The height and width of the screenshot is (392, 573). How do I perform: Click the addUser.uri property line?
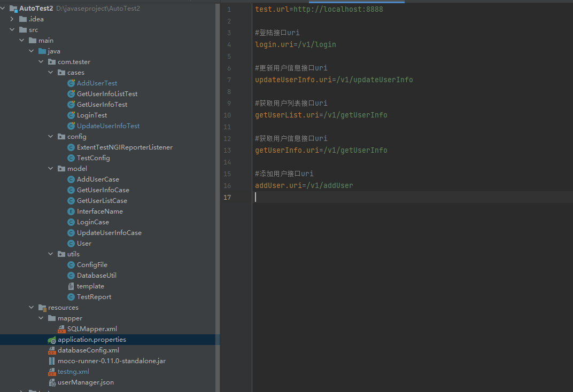click(304, 186)
